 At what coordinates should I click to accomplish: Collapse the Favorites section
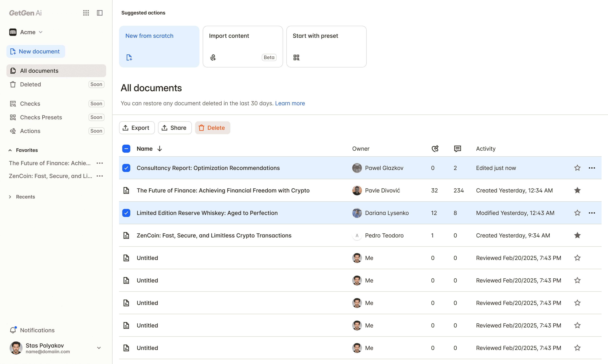(10, 150)
